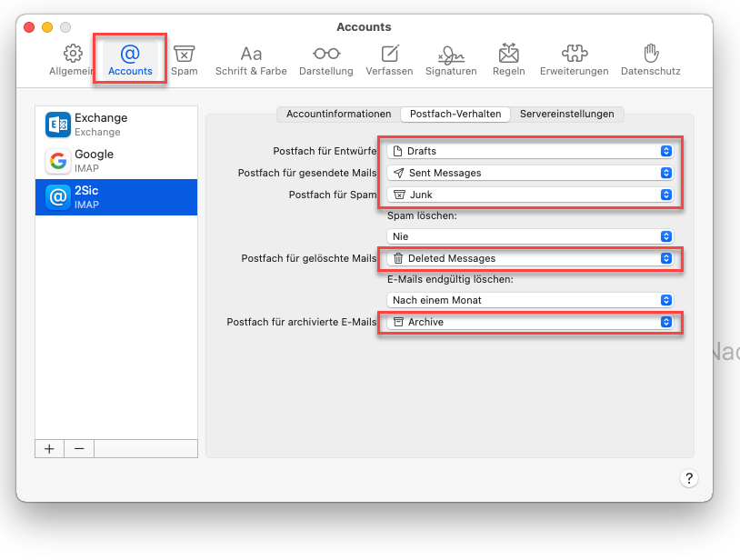Open the Signaturen pane
This screenshot has width=740, height=560.
tap(451, 60)
